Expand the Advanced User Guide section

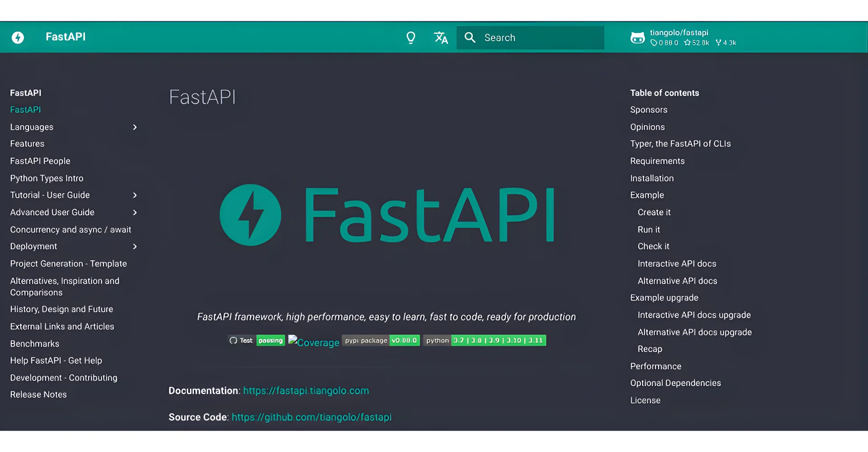[x=135, y=212]
